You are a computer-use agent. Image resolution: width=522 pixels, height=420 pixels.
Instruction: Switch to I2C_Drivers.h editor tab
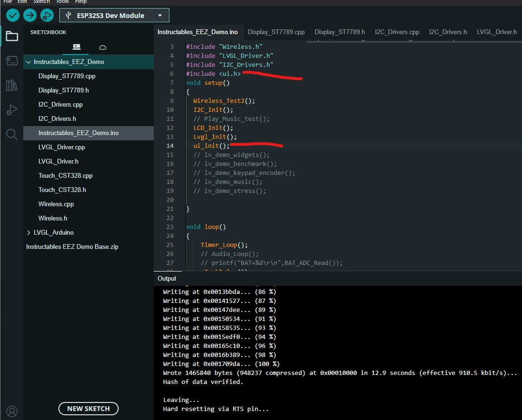[x=448, y=32]
